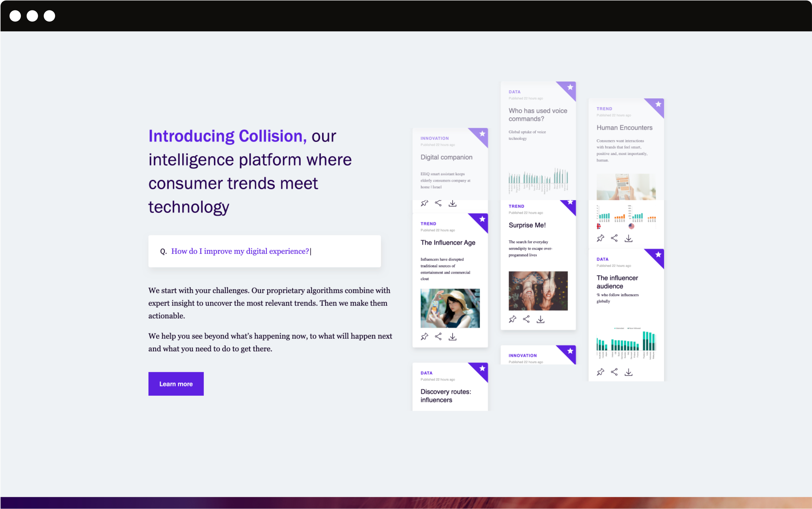Open the Discovery routes: influencers card title

pyautogui.click(x=445, y=396)
